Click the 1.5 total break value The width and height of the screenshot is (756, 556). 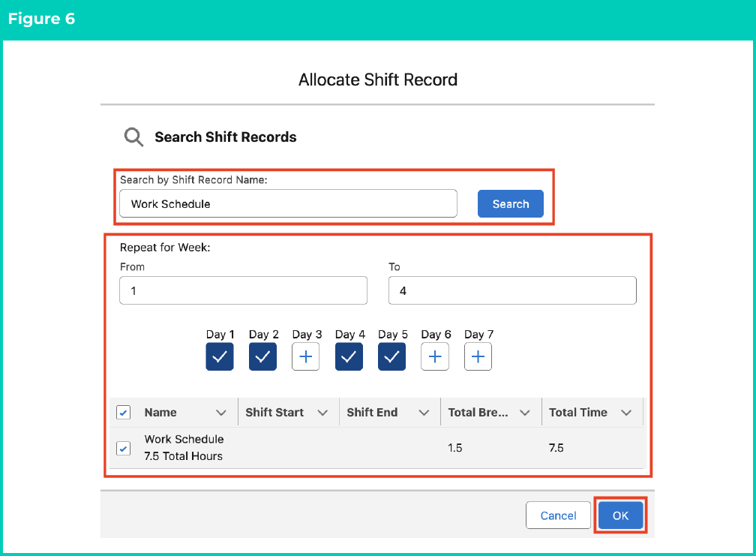[455, 448]
